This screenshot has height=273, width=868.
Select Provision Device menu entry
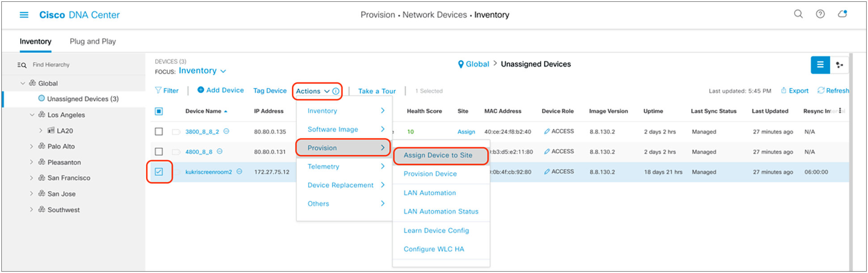point(441,174)
